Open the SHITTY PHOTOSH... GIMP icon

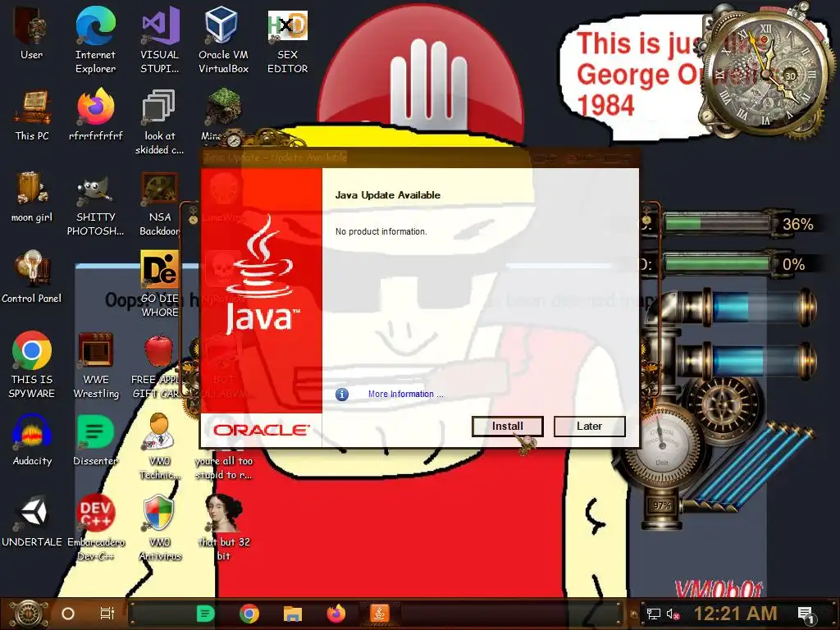point(96,203)
